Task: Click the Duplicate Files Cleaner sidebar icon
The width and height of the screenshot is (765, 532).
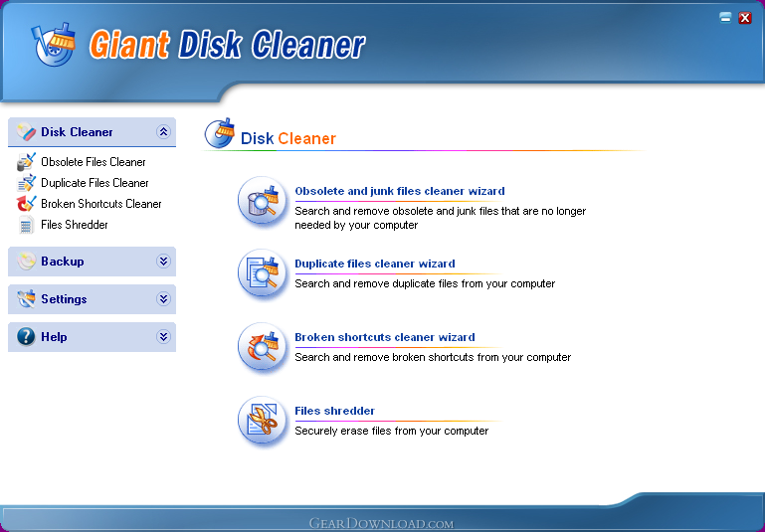Action: (x=26, y=183)
